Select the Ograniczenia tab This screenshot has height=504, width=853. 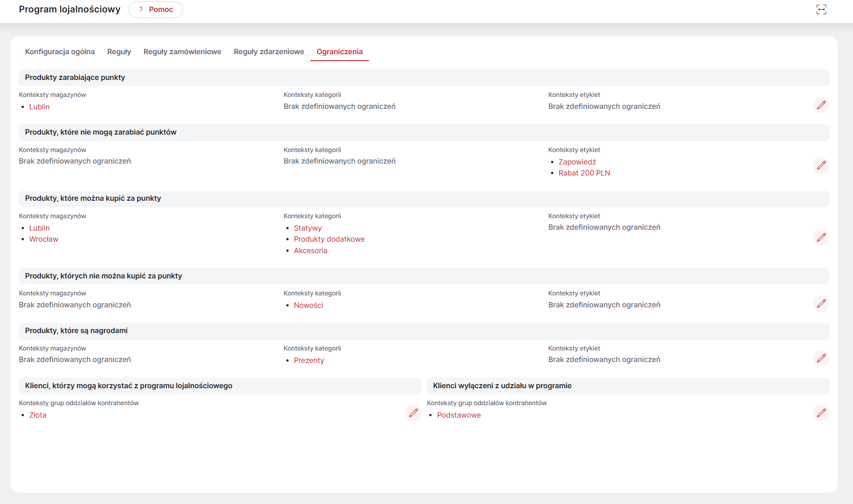point(340,52)
